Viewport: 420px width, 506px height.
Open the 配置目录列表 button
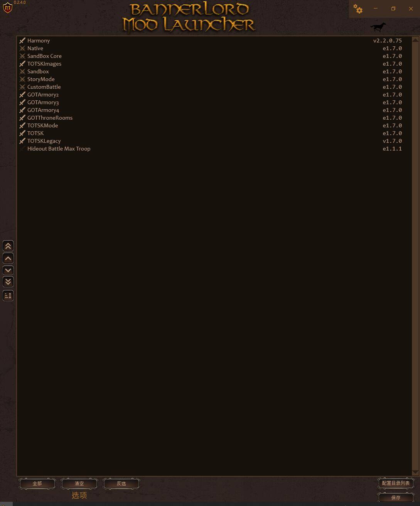(396, 483)
